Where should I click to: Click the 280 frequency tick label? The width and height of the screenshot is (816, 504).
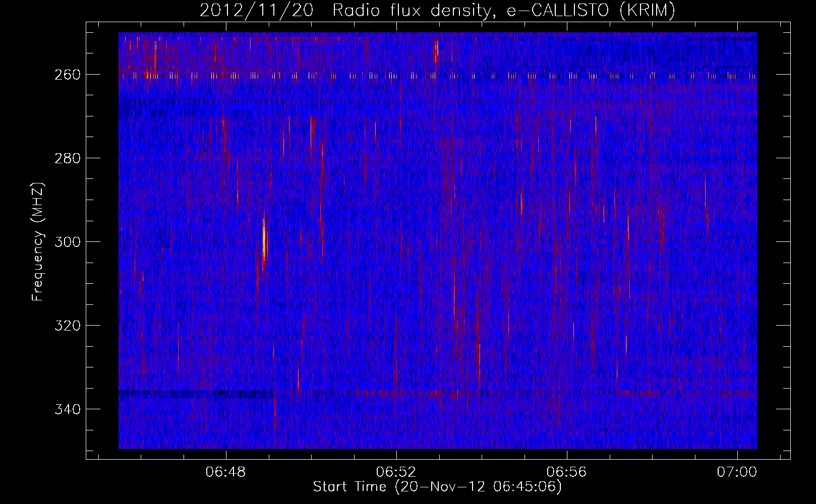click(67, 158)
